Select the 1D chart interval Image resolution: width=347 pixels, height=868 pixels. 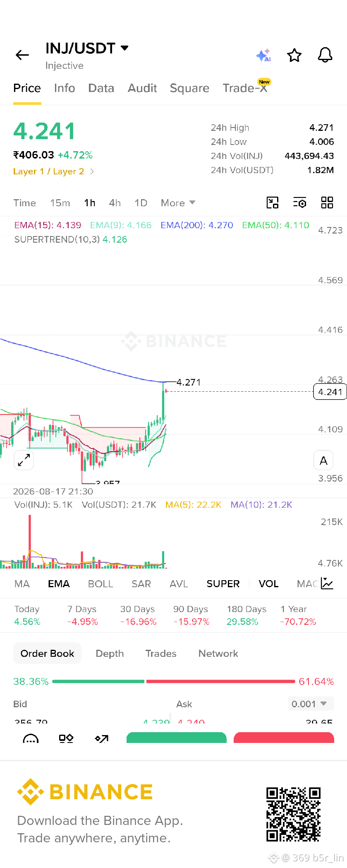tap(141, 203)
